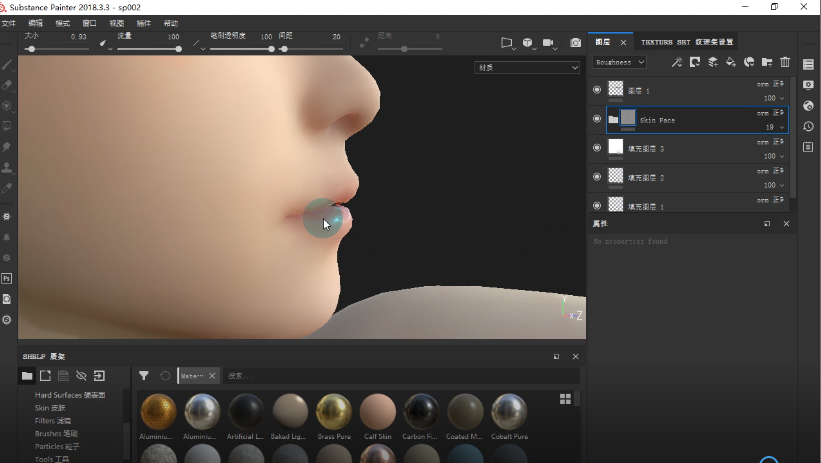821x463 pixels.
Task: Switch to the TEXTURE SET settings tab
Action: pyautogui.click(x=686, y=42)
